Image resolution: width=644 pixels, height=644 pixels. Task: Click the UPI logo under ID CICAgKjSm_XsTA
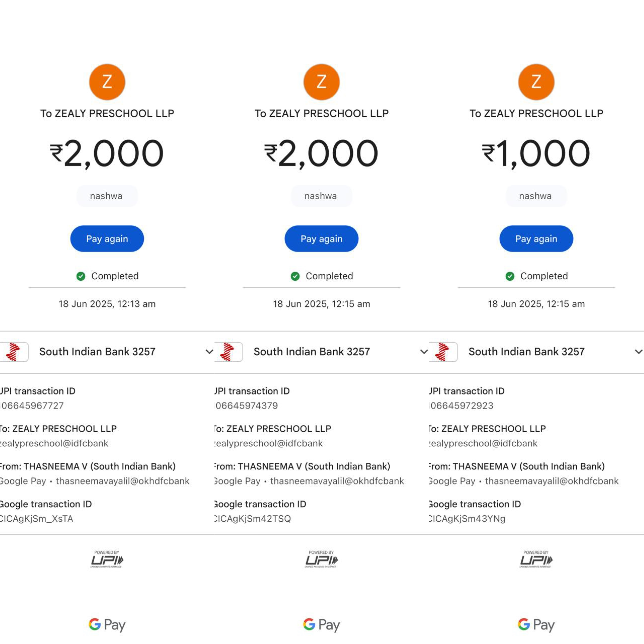[107, 559]
